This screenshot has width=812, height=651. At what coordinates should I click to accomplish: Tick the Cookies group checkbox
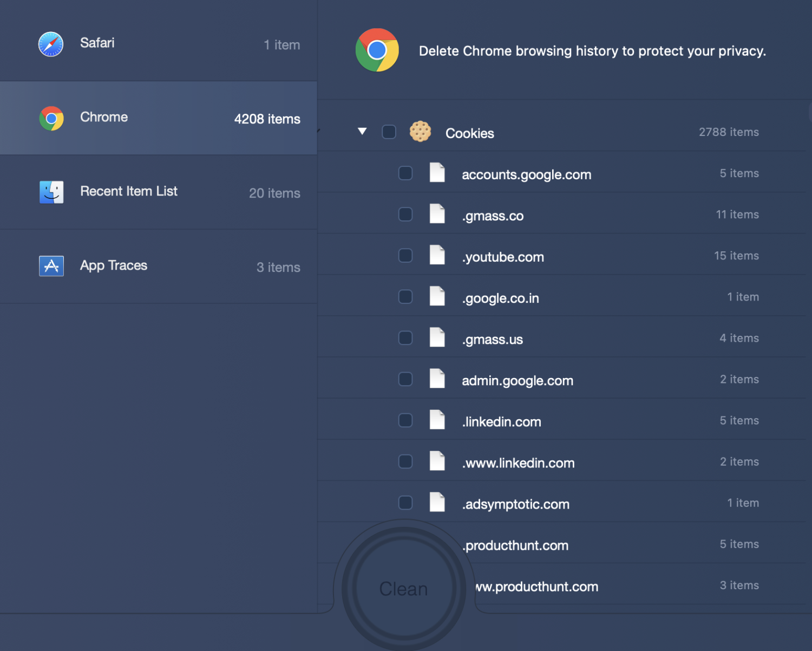(389, 132)
